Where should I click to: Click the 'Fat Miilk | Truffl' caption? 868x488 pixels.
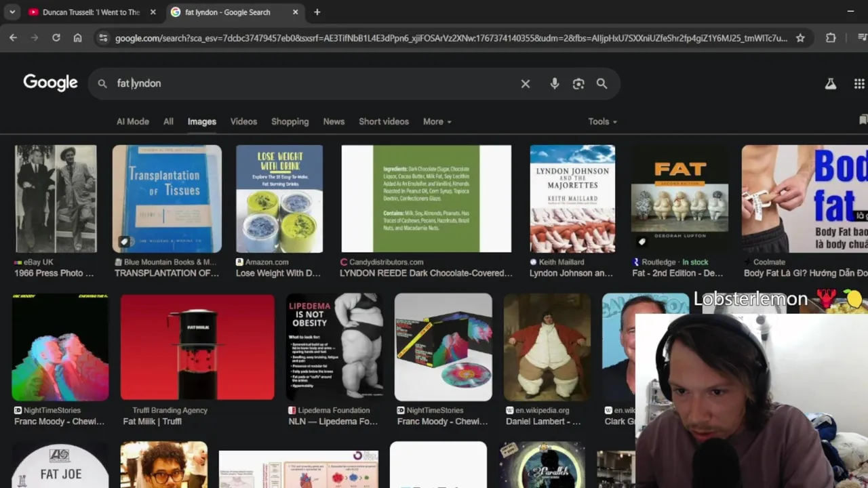click(152, 422)
